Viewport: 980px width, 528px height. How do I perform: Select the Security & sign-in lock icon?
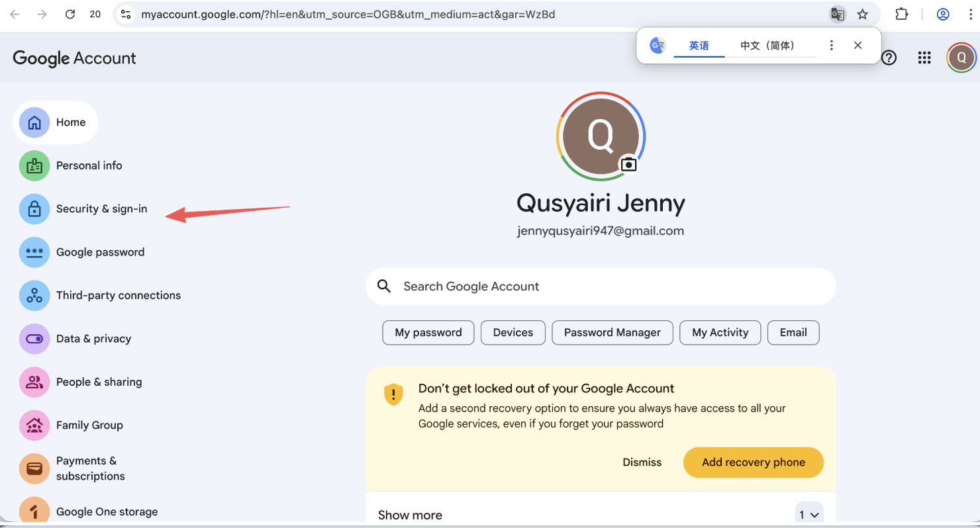tap(34, 209)
